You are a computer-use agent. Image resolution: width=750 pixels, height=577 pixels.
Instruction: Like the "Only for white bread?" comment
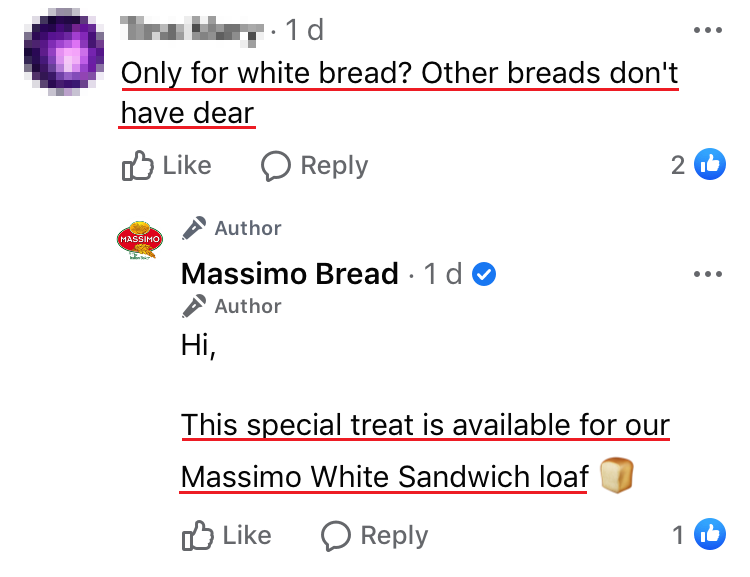point(186,165)
